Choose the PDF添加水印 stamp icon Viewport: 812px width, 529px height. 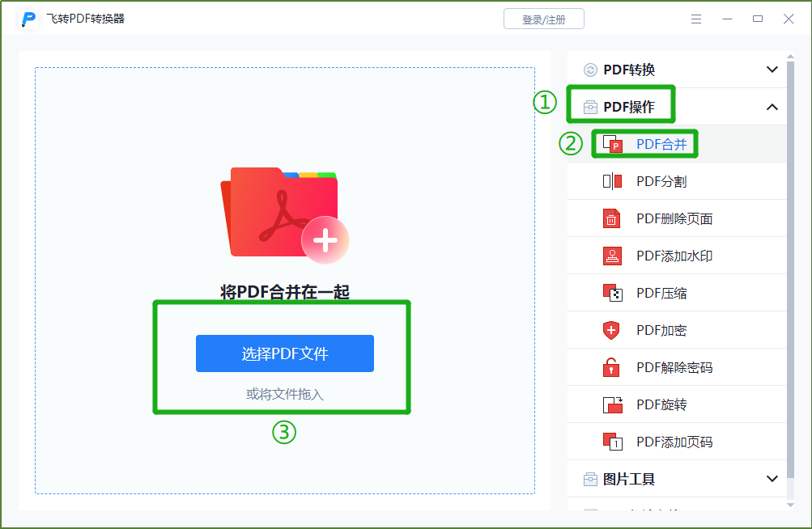pos(612,256)
